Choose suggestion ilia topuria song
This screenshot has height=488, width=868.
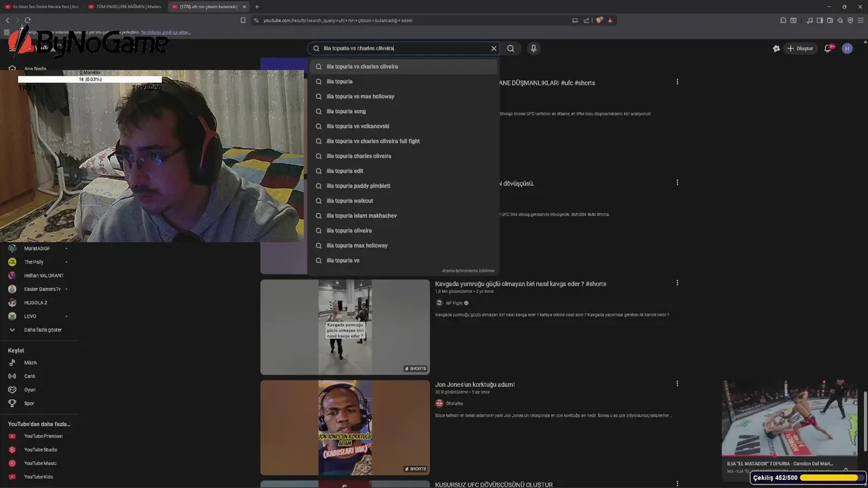point(403,111)
